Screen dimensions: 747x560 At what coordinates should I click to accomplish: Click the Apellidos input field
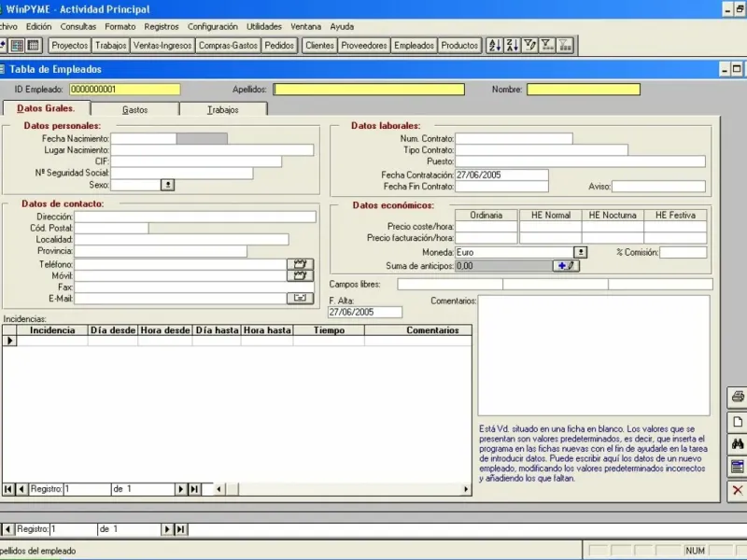[x=368, y=90]
